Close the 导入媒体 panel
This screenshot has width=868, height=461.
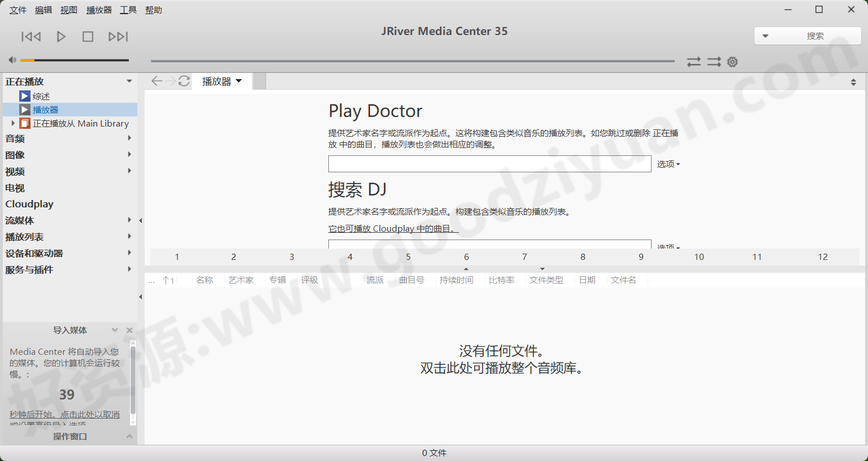pyautogui.click(x=129, y=330)
